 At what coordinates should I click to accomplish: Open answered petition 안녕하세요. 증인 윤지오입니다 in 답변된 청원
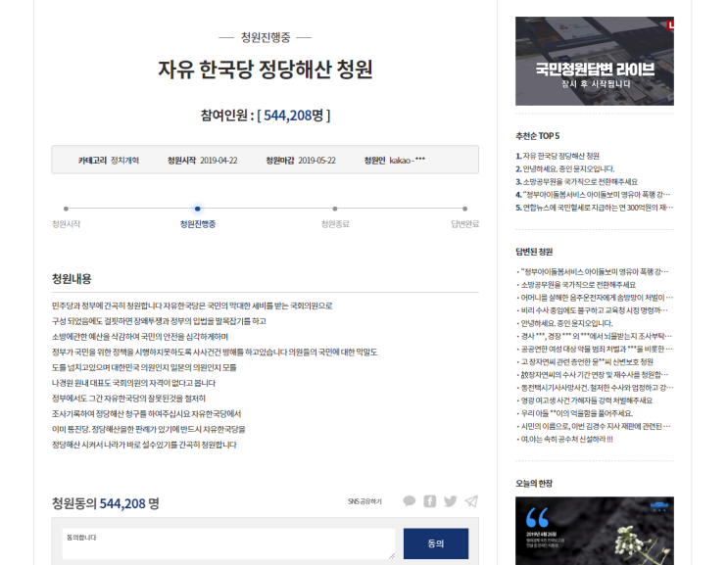coord(566,323)
